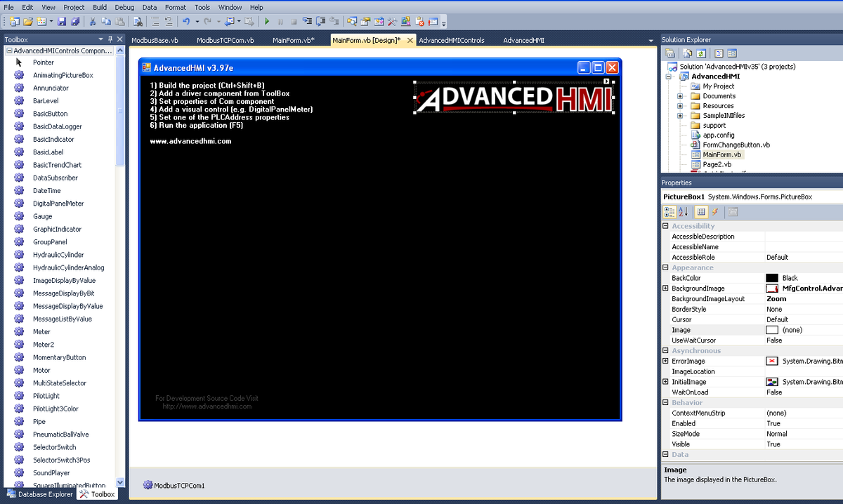
Task: Click the BackColor black color swatch
Action: click(x=772, y=278)
